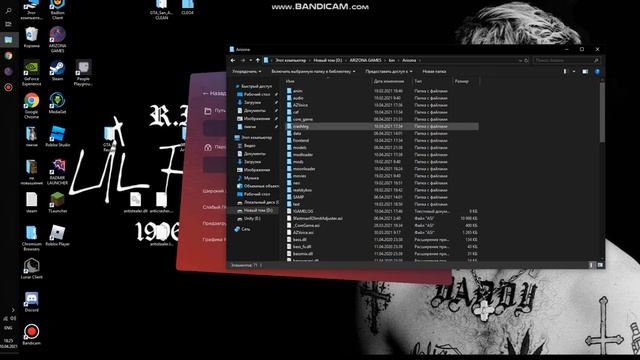The height and width of the screenshot is (360, 640).
Task: Select the Steam desktop shortcut
Action: pyautogui.click(x=57, y=70)
